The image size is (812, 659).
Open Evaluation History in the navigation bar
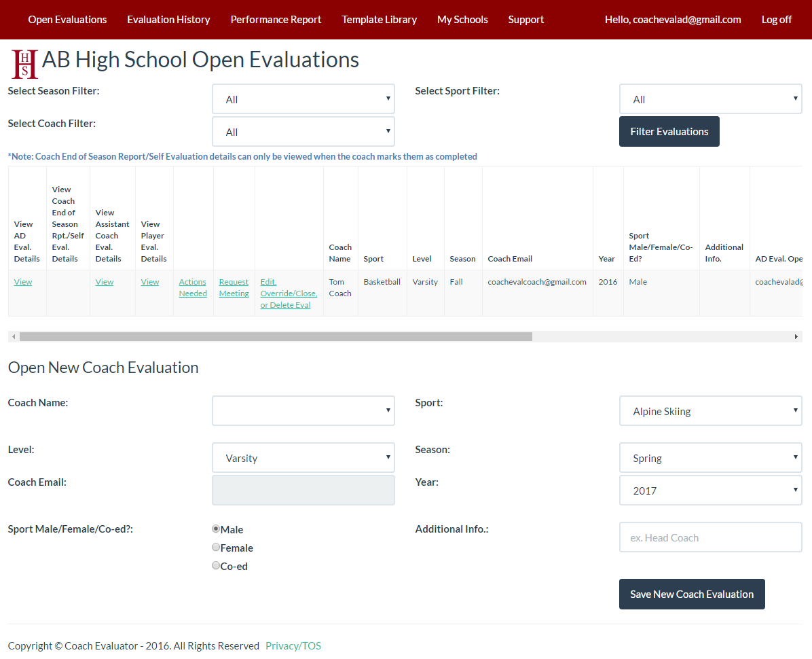point(169,20)
